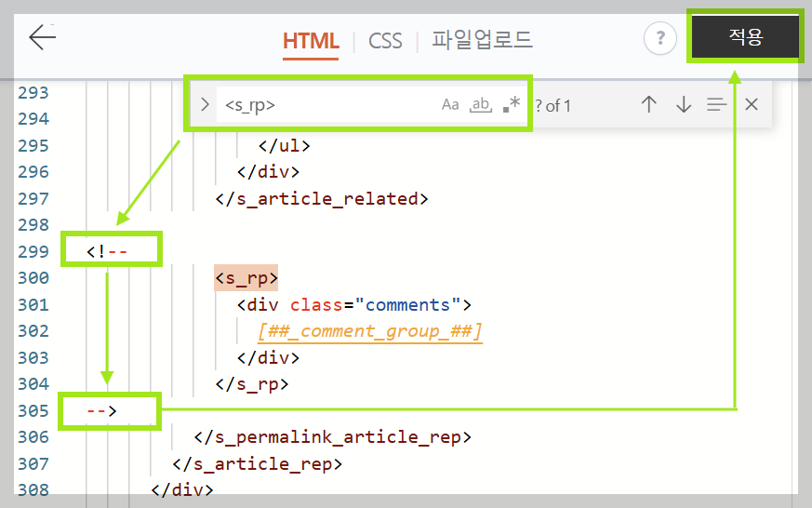Viewport: 812px width, 508px height.
Task: Click the --> comment closer on line 305
Action: click(101, 411)
